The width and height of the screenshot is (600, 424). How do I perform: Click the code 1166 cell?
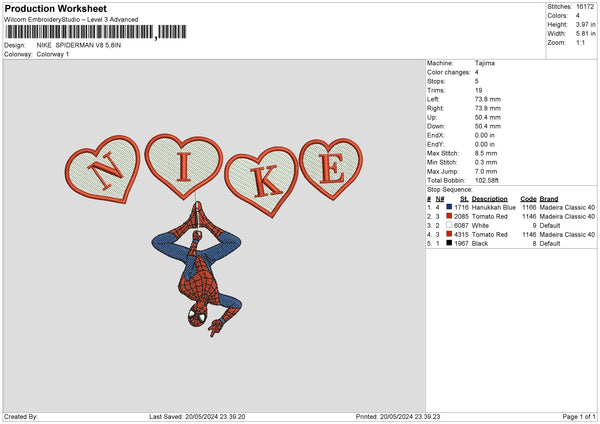(x=529, y=207)
